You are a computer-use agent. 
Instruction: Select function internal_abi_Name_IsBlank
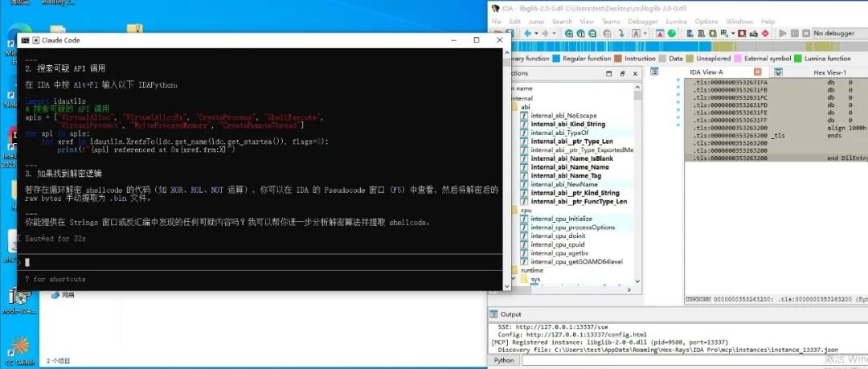[x=572, y=158]
